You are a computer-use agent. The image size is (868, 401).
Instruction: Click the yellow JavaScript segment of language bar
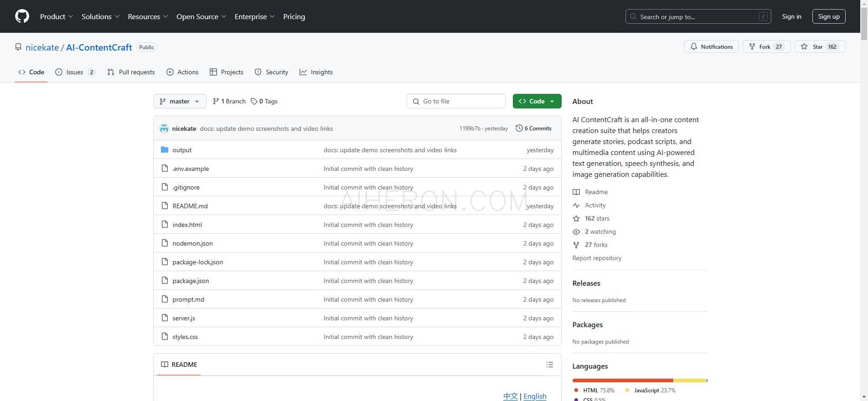690,380
